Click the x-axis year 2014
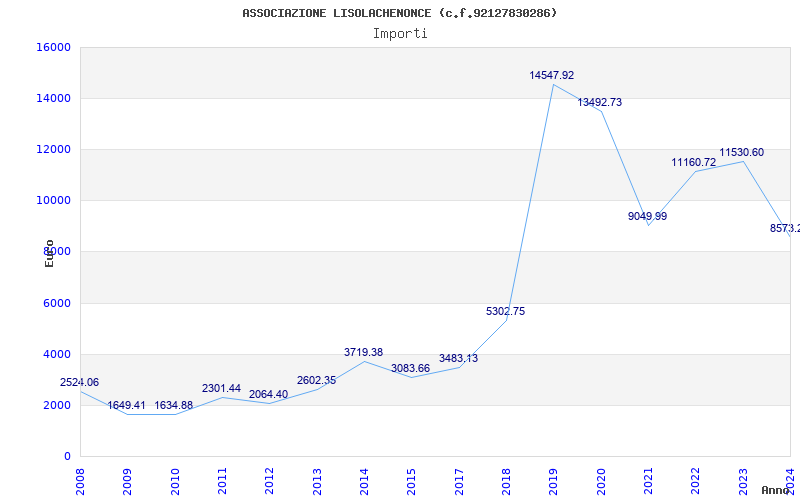Viewport: 800px width, 500px height. pos(364,482)
